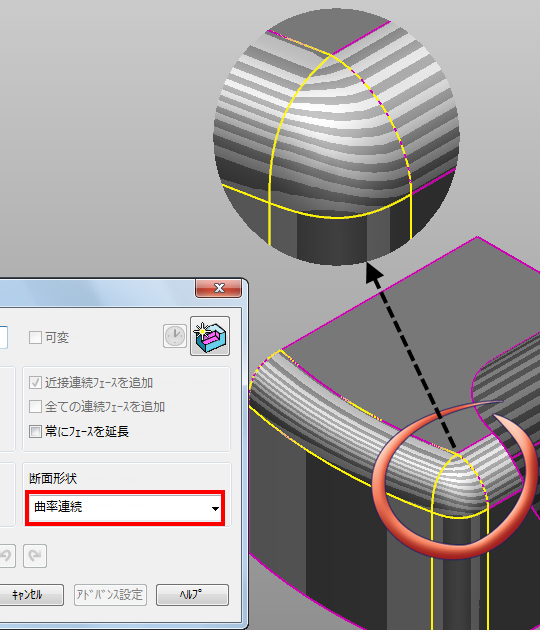This screenshot has height=630, width=540.
Task: Enable the 可変 checkbox
Action: click(x=35, y=338)
